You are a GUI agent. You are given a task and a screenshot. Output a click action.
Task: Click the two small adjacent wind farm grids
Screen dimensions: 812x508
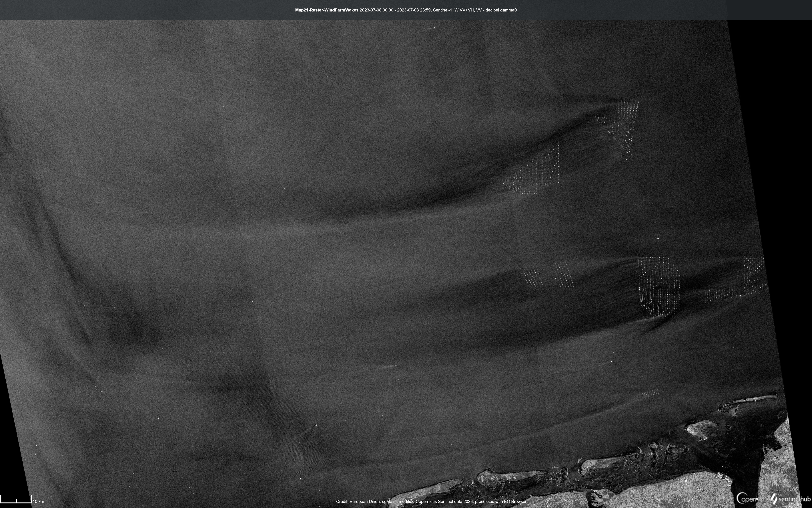(545, 274)
